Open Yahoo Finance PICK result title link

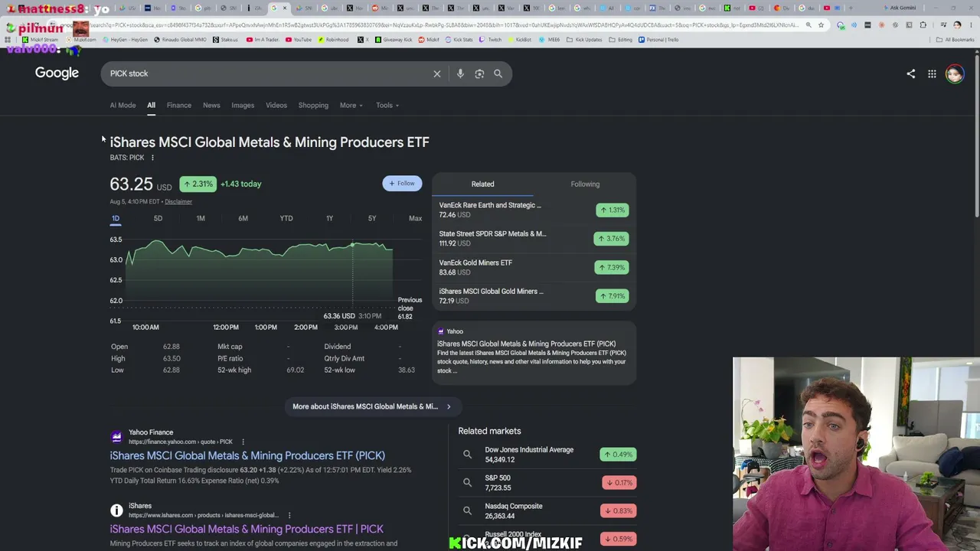point(247,455)
